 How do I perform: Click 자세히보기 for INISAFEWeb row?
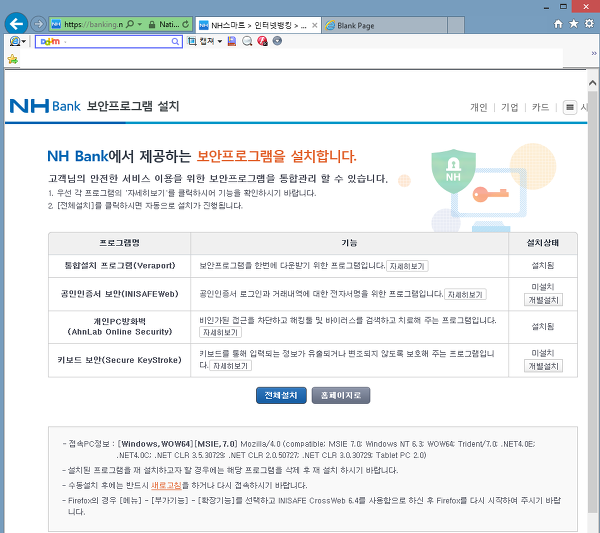(465, 294)
